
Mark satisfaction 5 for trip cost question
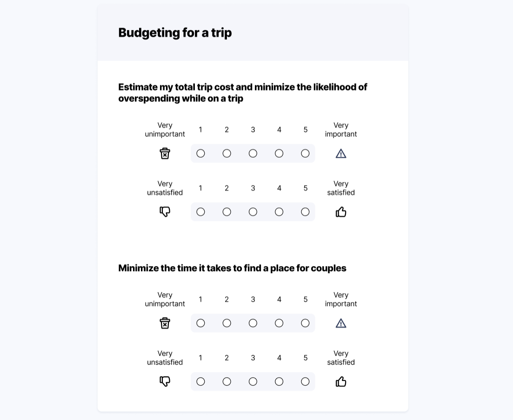pos(305,212)
